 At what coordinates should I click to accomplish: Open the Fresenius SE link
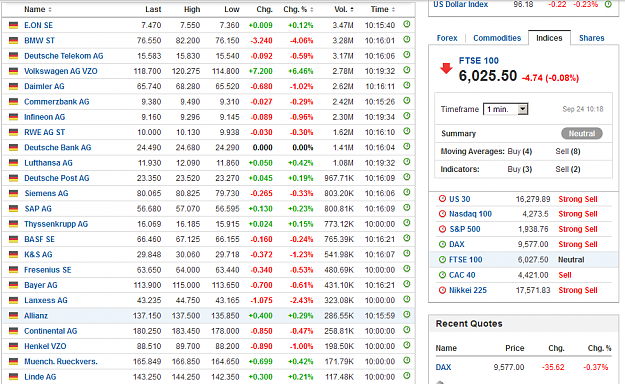47,270
